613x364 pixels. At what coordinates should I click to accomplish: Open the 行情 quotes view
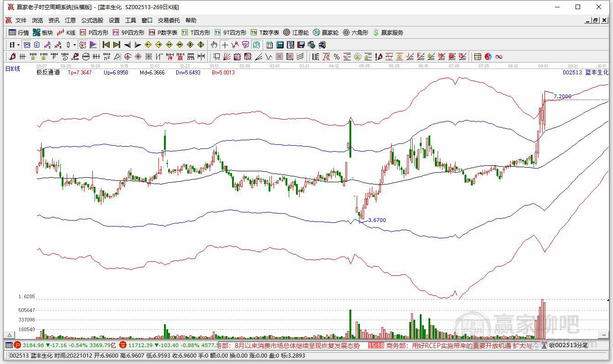(x=19, y=32)
